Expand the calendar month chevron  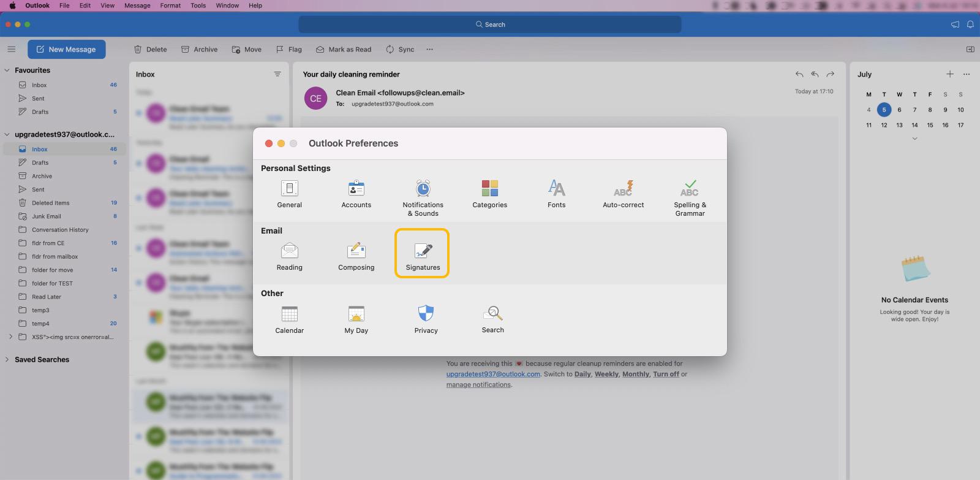[914, 139]
